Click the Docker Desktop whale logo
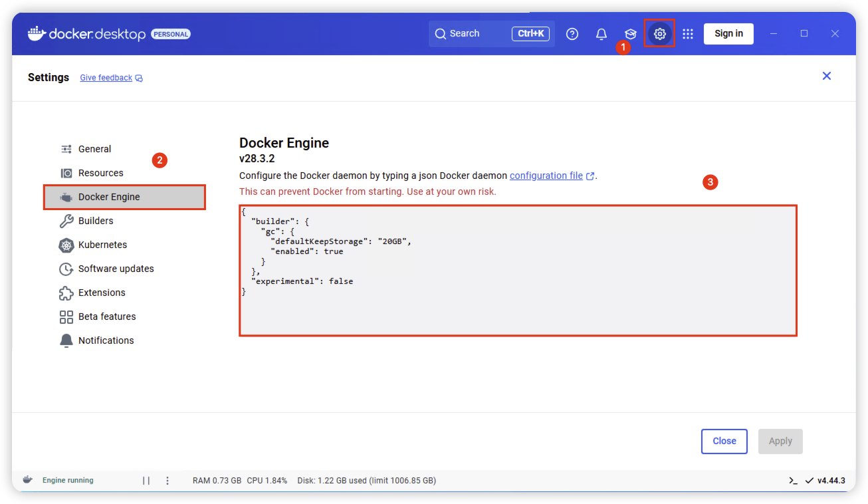 point(37,33)
